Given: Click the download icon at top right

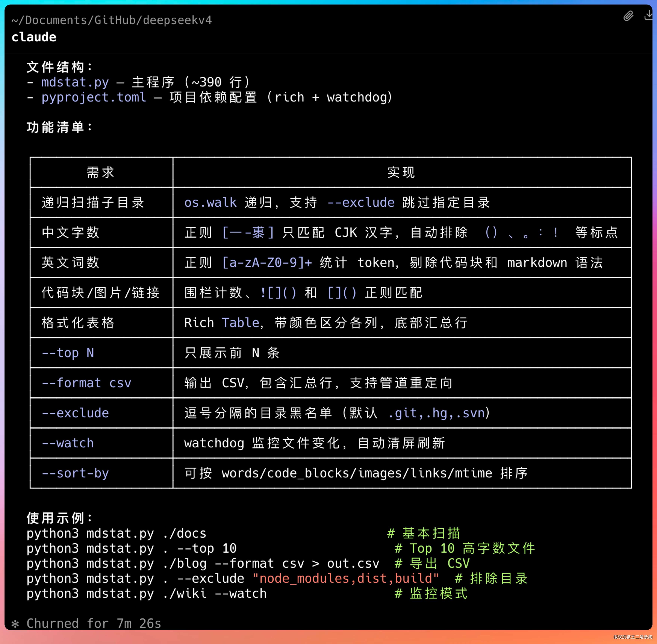Looking at the screenshot, I should (x=648, y=15).
